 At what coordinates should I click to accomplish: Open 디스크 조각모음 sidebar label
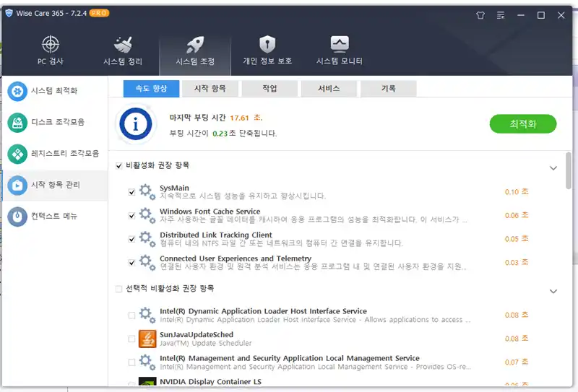[58, 122]
